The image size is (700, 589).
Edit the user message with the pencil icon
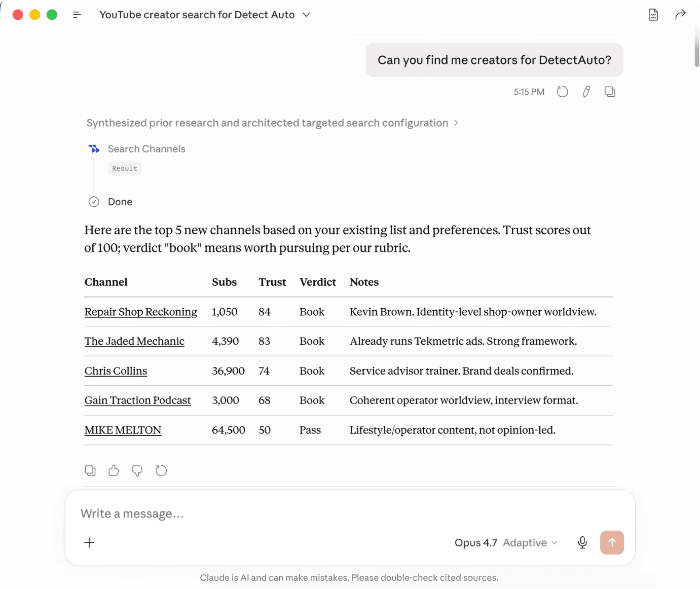tap(586, 92)
